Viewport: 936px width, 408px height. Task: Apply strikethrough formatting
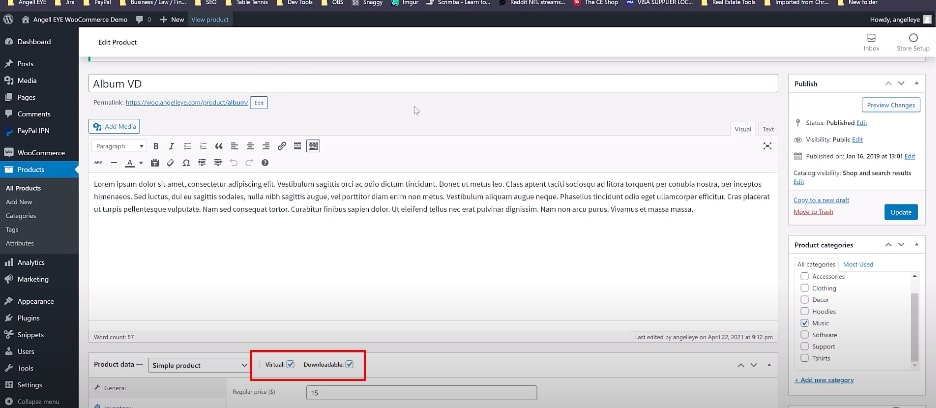[98, 162]
